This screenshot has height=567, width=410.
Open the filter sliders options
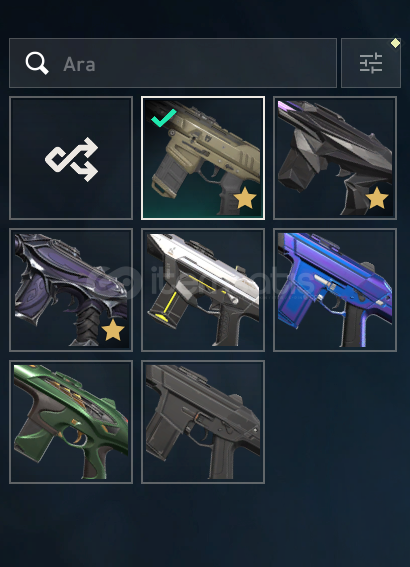pos(371,63)
